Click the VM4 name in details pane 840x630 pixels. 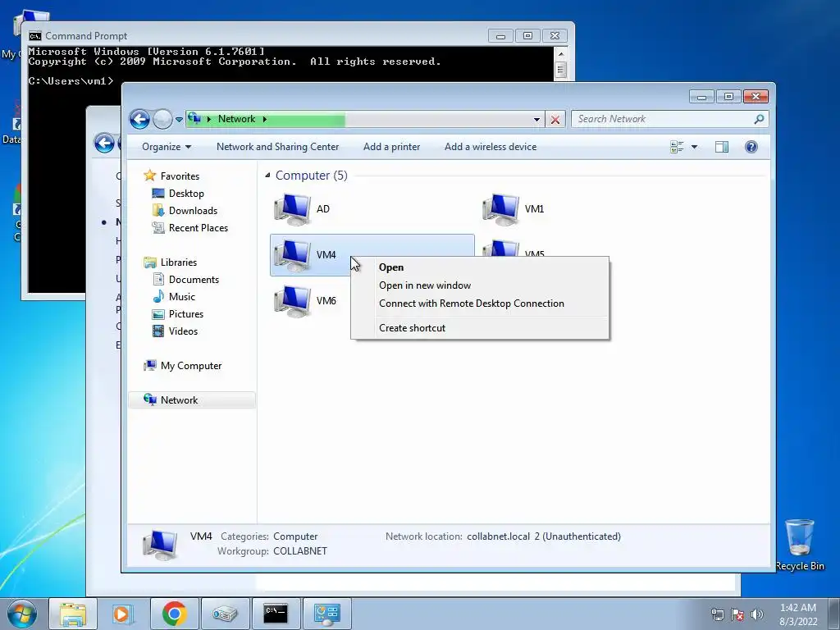[201, 536]
